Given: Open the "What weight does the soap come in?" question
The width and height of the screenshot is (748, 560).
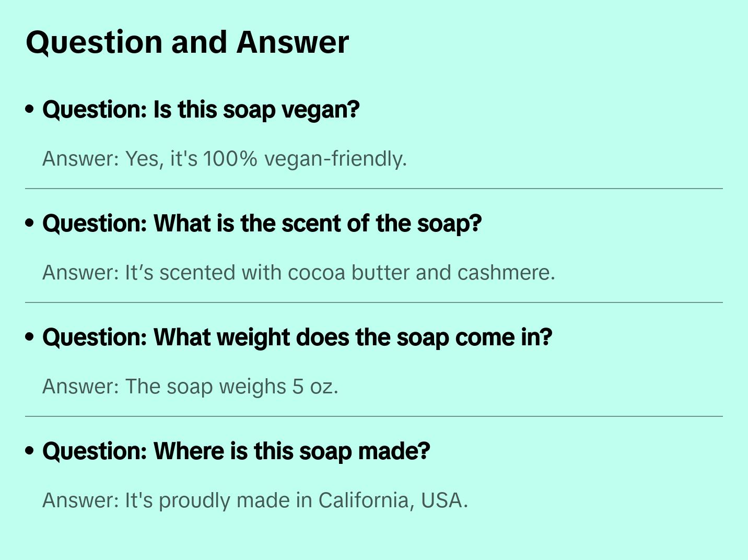Looking at the screenshot, I should (x=297, y=337).
